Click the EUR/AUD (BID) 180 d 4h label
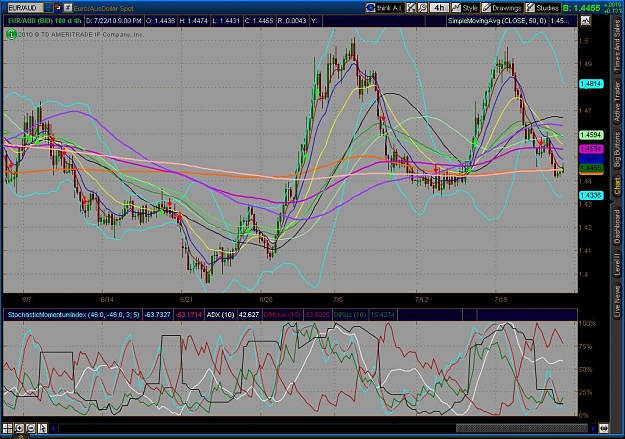 tap(44, 20)
